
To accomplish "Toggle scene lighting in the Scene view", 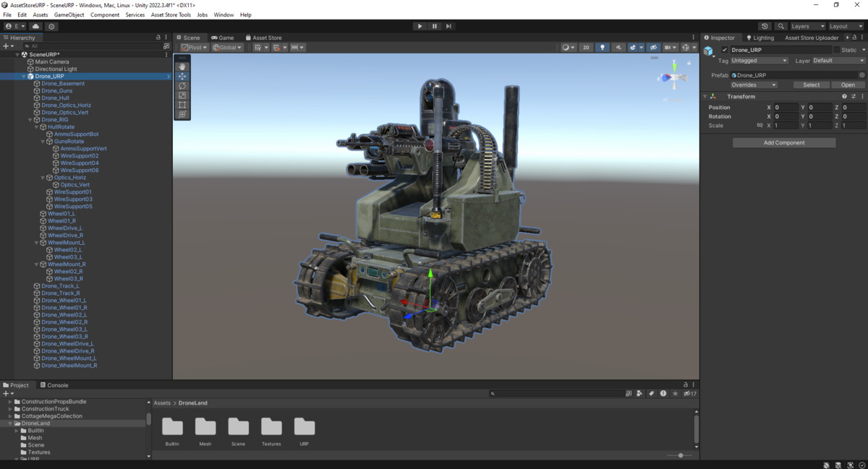I will point(603,47).
